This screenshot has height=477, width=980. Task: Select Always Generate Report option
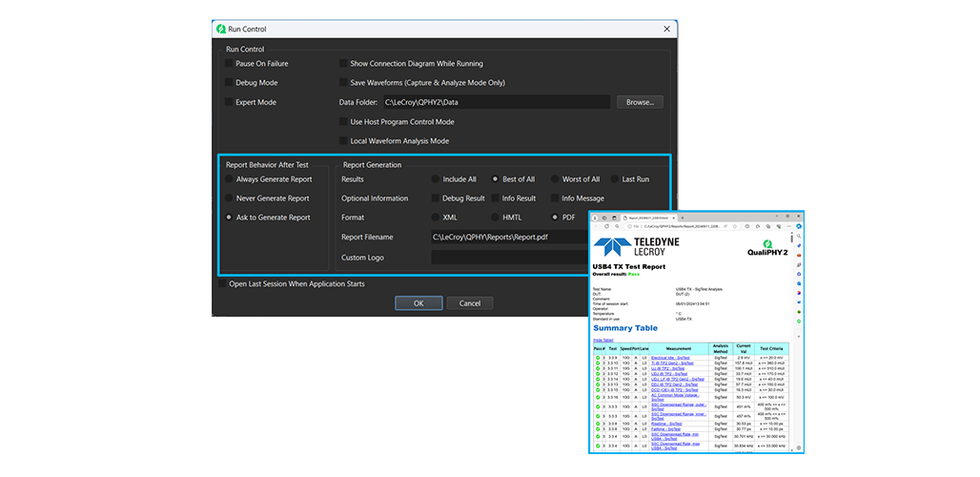[x=229, y=179]
